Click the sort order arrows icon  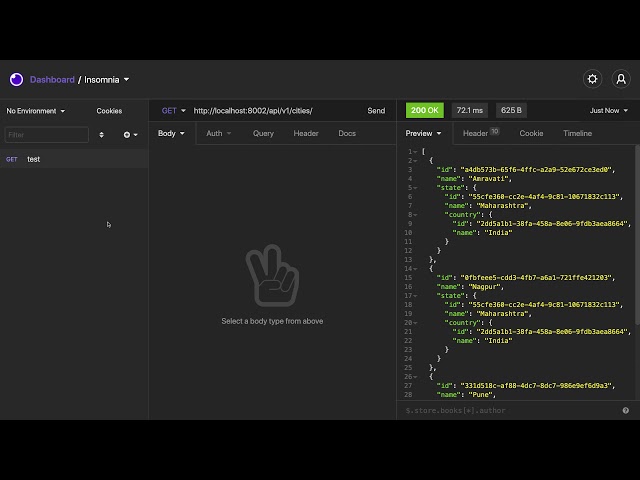pos(101,135)
